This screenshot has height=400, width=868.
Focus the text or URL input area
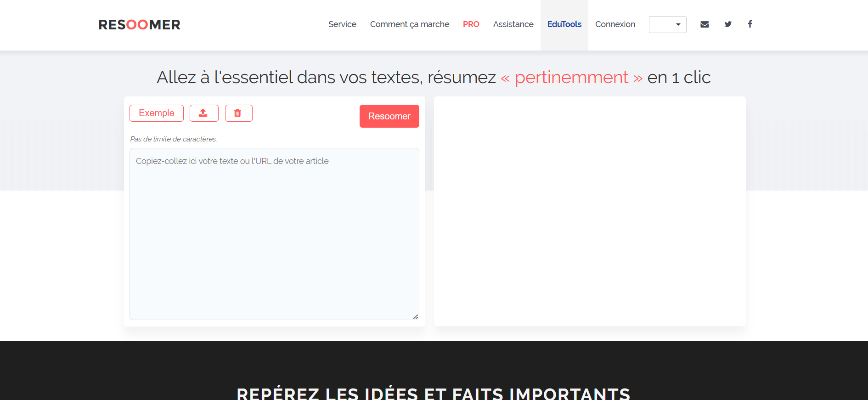274,234
